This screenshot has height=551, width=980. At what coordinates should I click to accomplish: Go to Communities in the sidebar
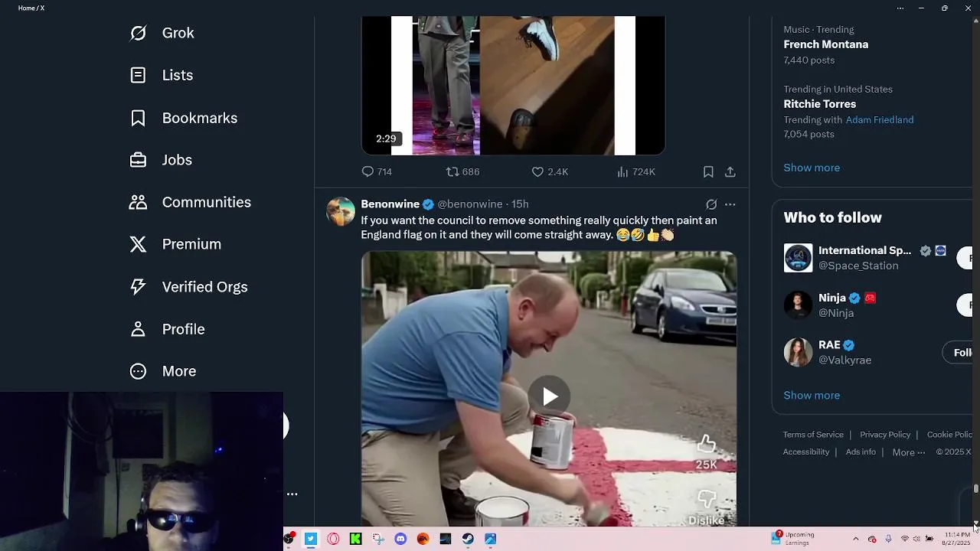[191, 202]
